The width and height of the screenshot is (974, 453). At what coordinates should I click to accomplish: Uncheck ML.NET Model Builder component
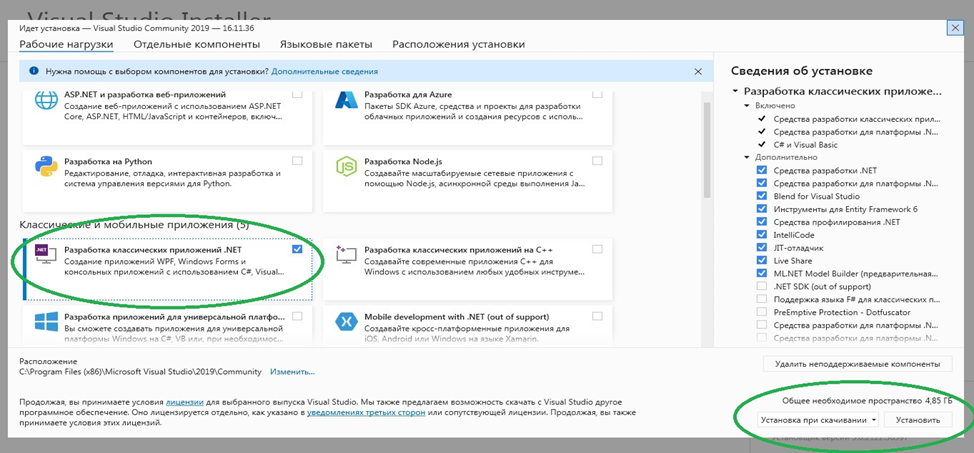pyautogui.click(x=762, y=273)
